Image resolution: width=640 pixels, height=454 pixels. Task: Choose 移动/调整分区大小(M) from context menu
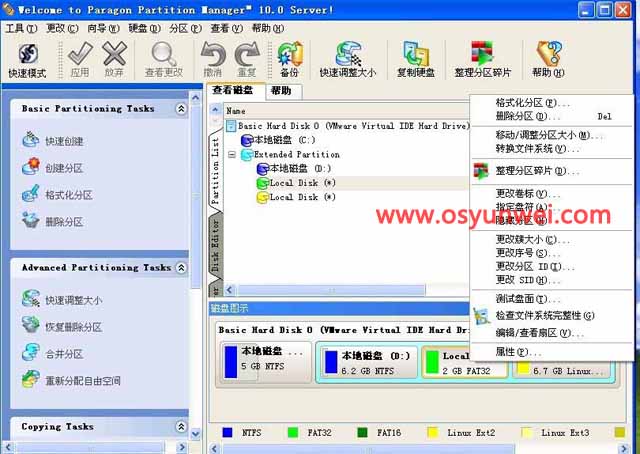pyautogui.click(x=550, y=135)
